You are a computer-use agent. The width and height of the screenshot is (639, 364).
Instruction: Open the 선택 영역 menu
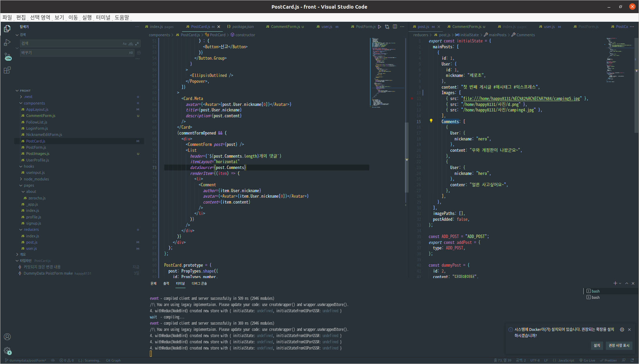[x=40, y=17]
